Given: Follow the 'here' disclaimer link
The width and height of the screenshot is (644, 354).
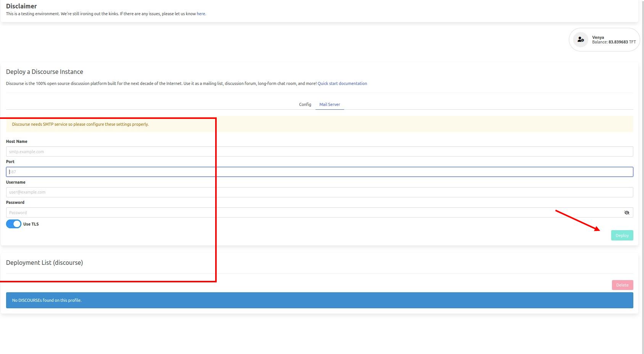Looking at the screenshot, I should (x=201, y=14).
